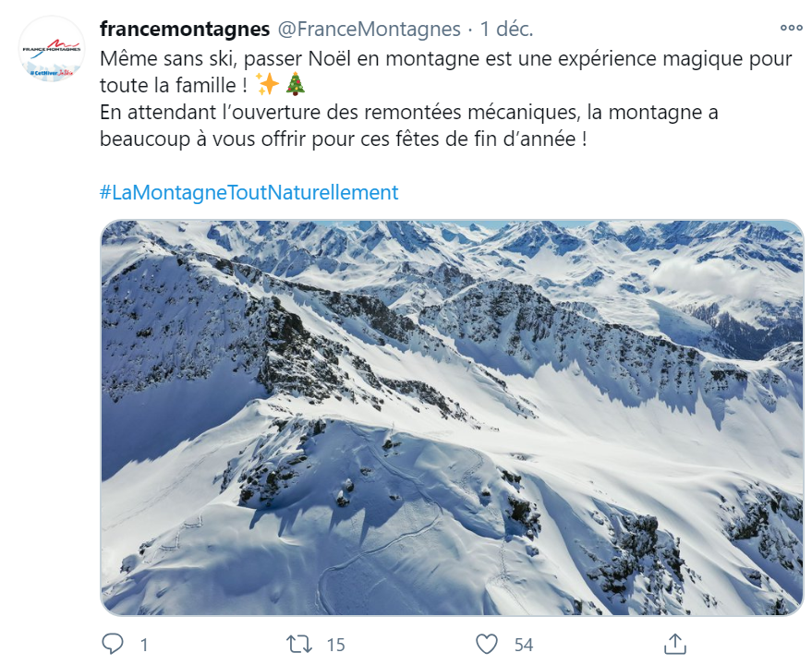Click the sparkles emoji in the tweet
The image size is (812, 665).
[x=268, y=84]
